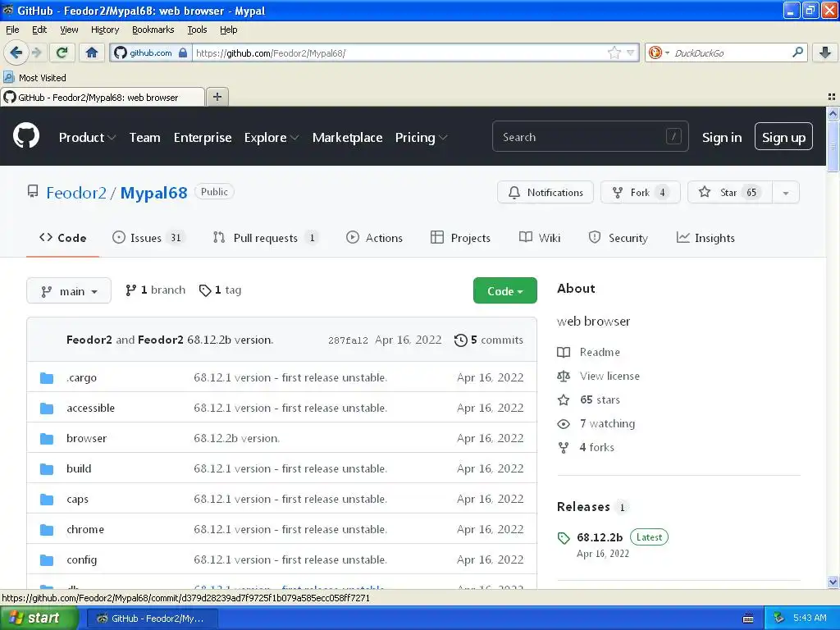Open the main branch selector dropdown
The height and width of the screenshot is (630, 840).
(69, 290)
